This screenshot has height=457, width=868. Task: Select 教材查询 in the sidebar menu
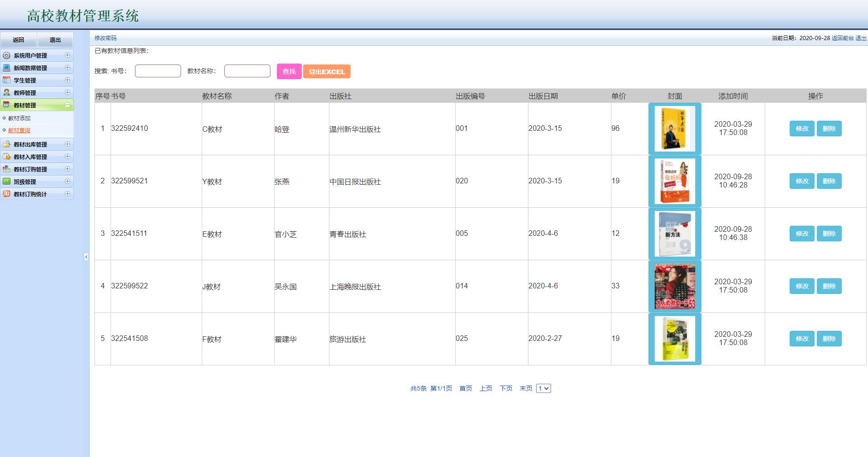pyautogui.click(x=19, y=130)
